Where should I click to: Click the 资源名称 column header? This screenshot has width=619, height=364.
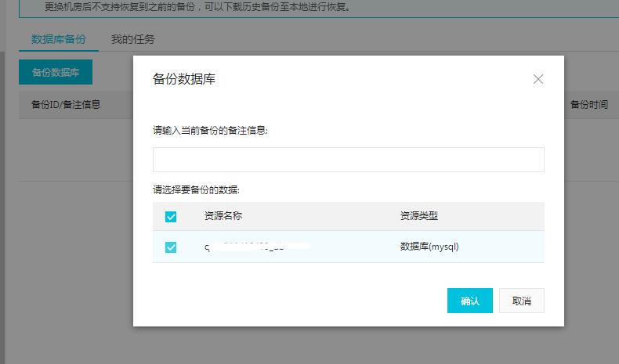[x=223, y=216]
